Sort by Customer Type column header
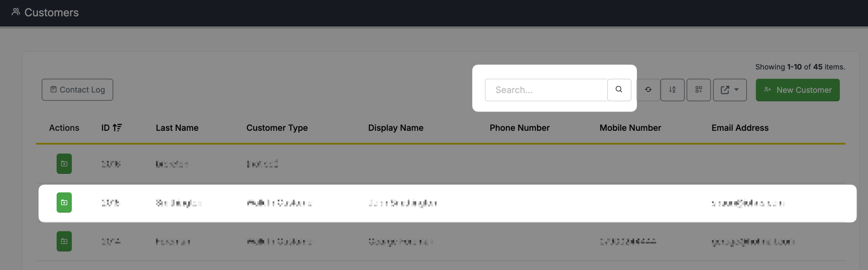This screenshot has height=270, width=868. click(277, 128)
